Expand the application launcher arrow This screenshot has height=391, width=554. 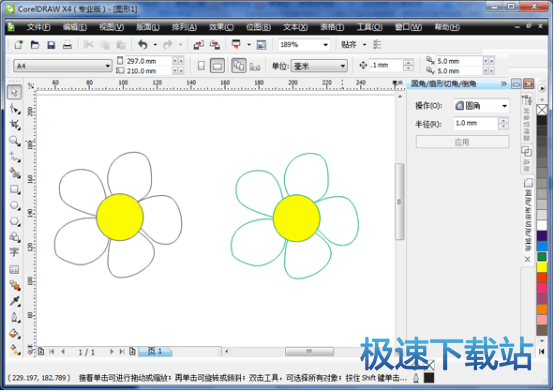[x=249, y=45]
